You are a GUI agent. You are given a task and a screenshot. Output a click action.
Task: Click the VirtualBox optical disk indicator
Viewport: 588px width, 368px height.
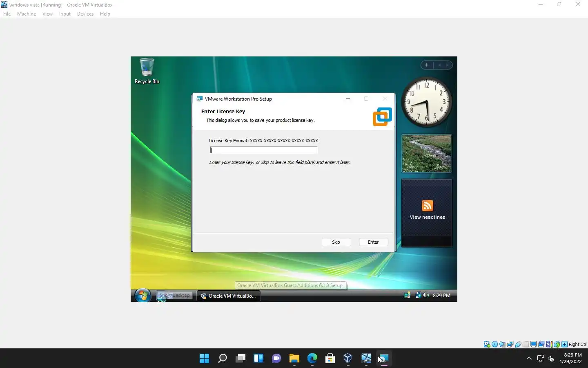(x=494, y=344)
